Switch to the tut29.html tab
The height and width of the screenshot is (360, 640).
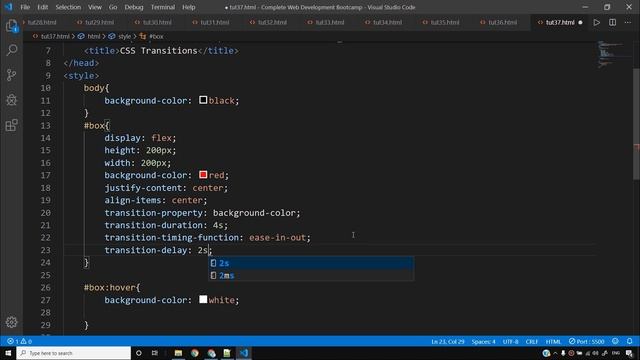[x=100, y=22]
